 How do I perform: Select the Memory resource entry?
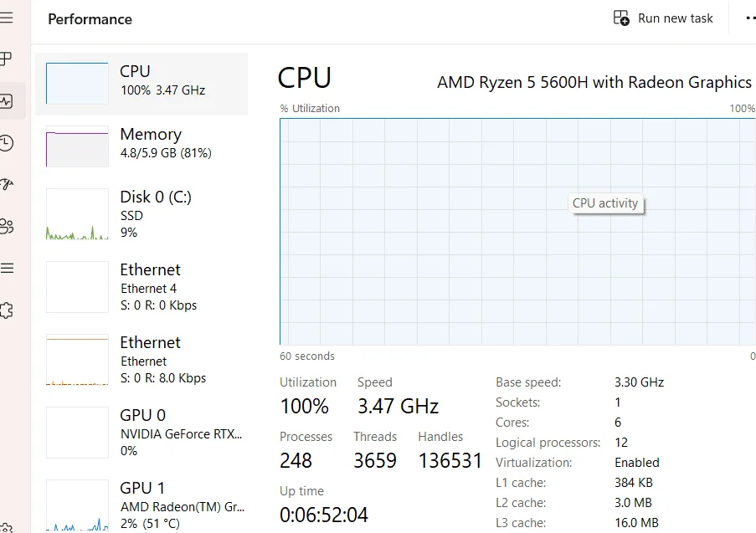coord(141,146)
